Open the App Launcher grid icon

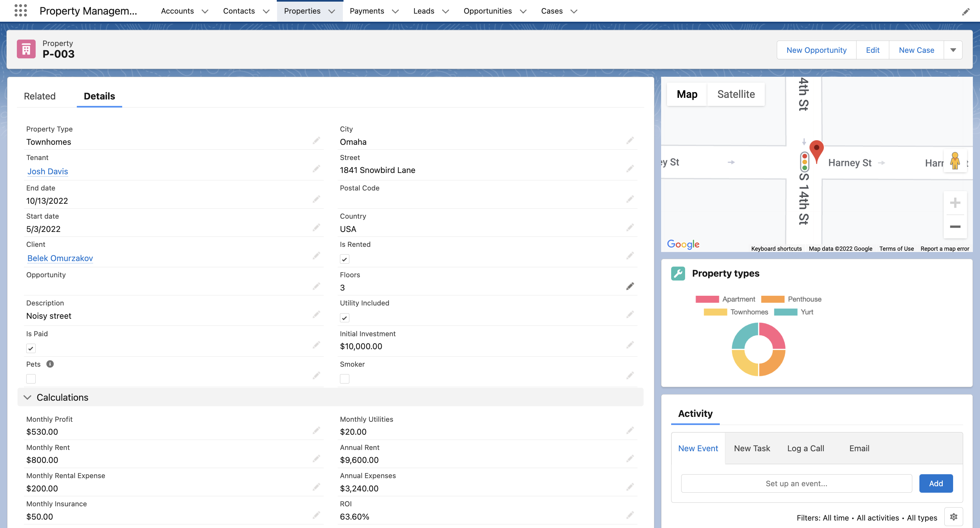pyautogui.click(x=20, y=11)
